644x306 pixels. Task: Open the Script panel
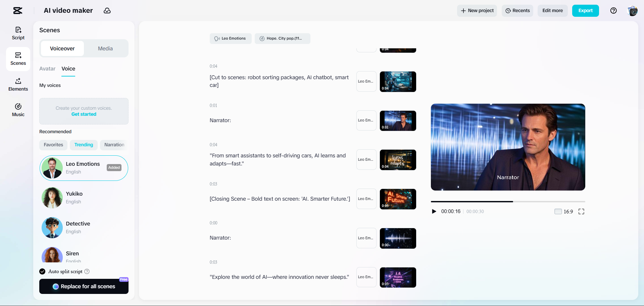coord(18,33)
